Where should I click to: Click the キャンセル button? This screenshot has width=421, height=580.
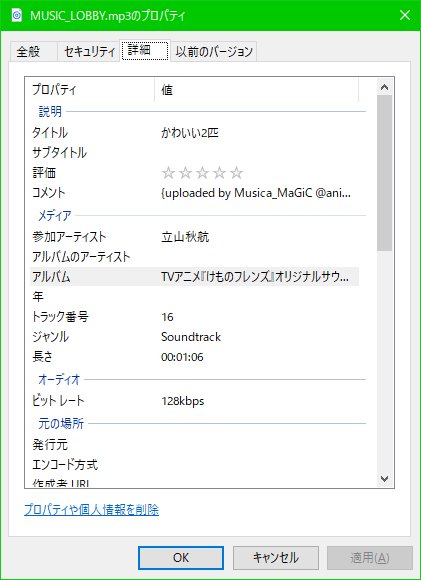coord(276,558)
